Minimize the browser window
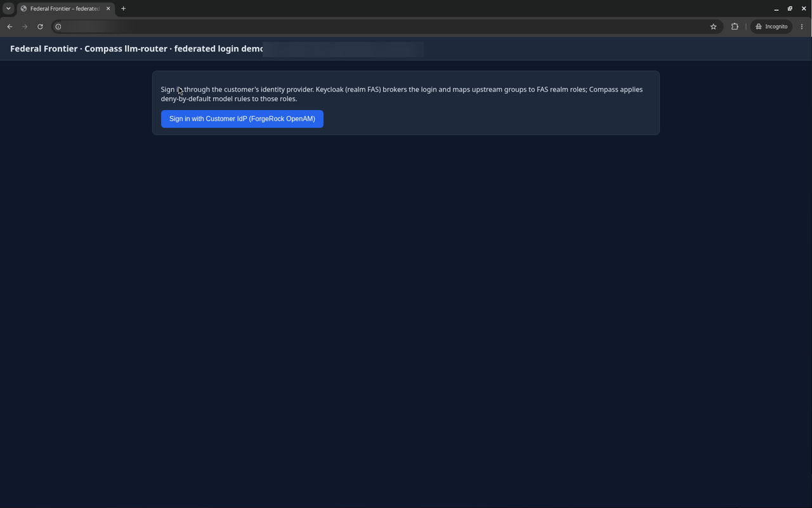 pyautogui.click(x=776, y=9)
